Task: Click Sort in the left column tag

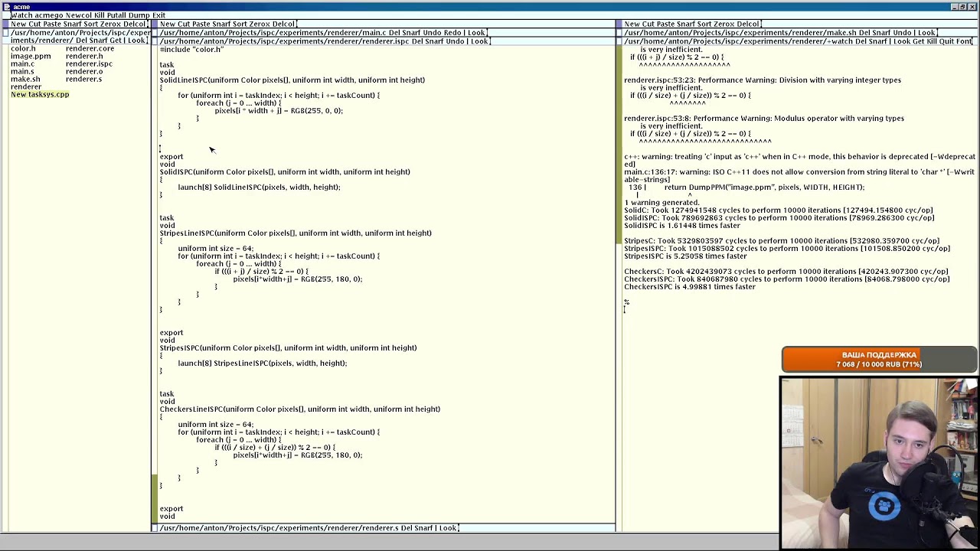Action: (x=92, y=24)
